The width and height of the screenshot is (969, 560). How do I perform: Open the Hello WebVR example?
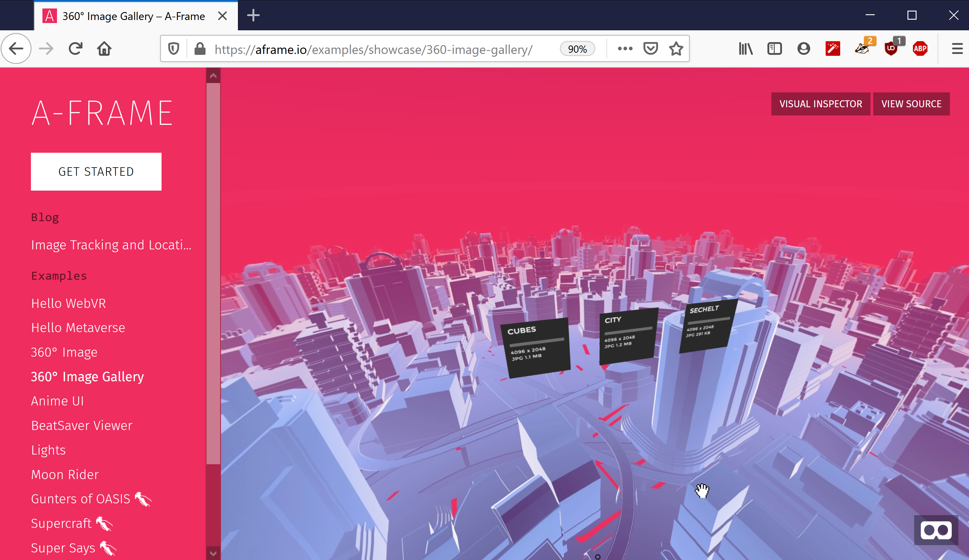click(x=68, y=303)
